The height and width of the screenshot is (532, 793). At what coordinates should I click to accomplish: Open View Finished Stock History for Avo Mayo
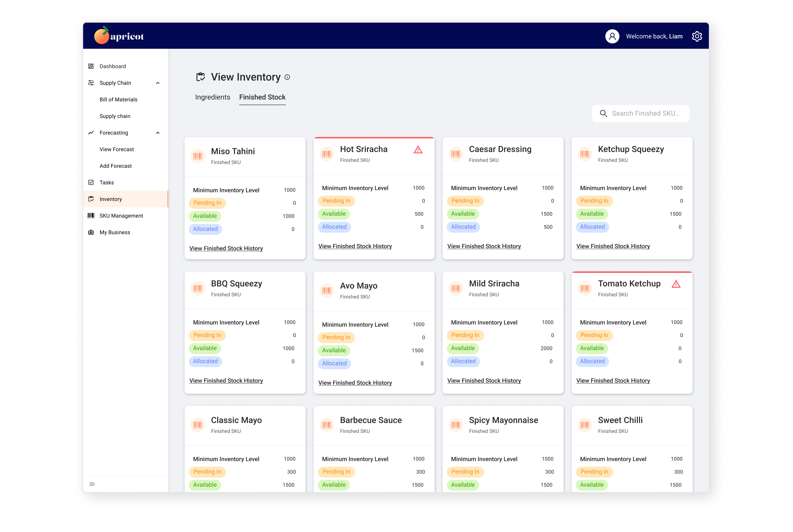pos(355,383)
